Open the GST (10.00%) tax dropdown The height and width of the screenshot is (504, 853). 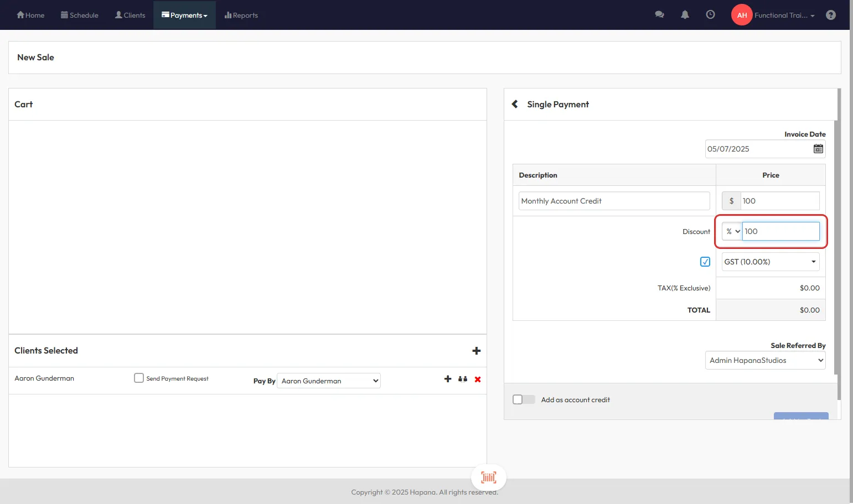[770, 262]
